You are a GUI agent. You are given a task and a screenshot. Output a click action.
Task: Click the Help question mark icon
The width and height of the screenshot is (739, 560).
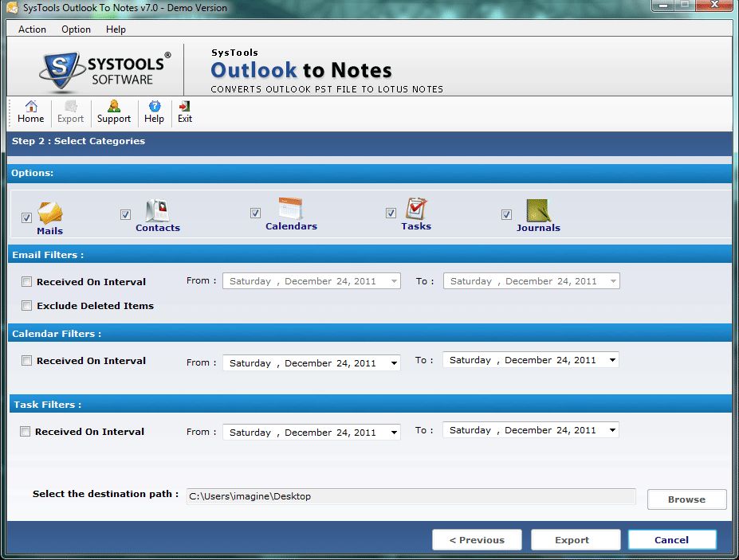[x=155, y=107]
